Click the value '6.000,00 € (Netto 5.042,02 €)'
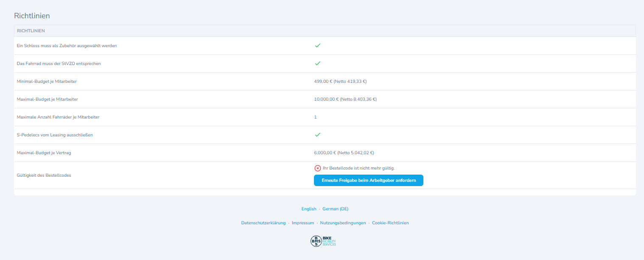 344,153
